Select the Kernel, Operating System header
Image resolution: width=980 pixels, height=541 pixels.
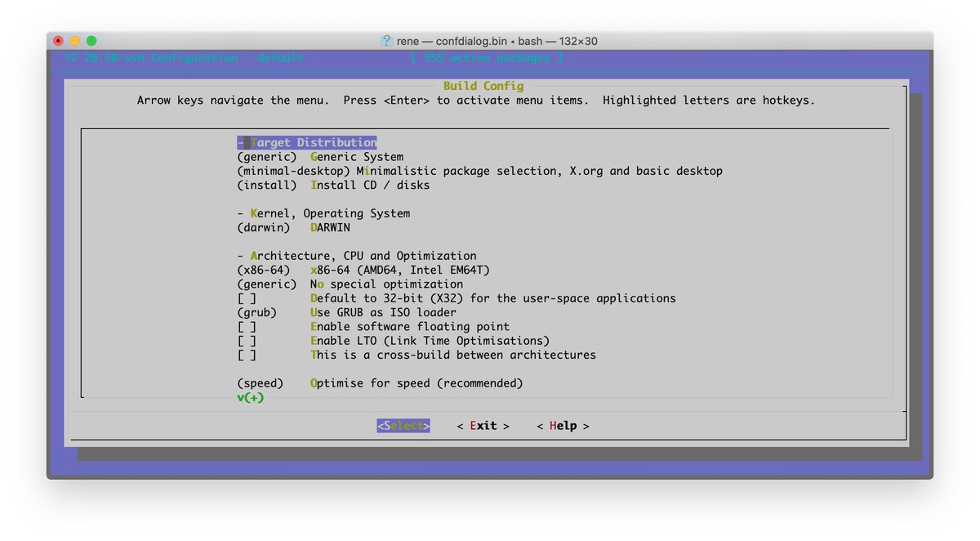coord(323,213)
